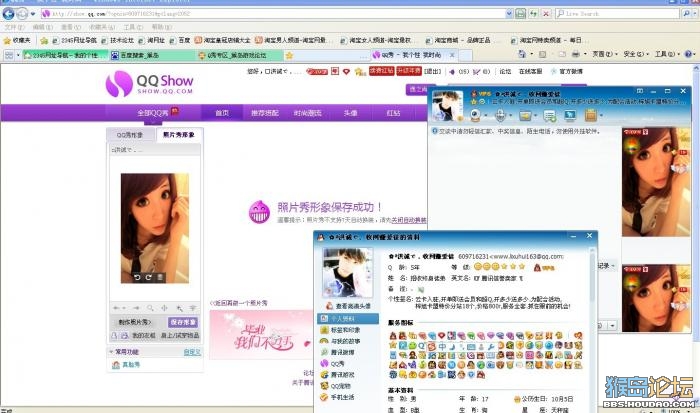Open the 安全 dropdown menu
The image size is (700, 413).
[636, 54]
